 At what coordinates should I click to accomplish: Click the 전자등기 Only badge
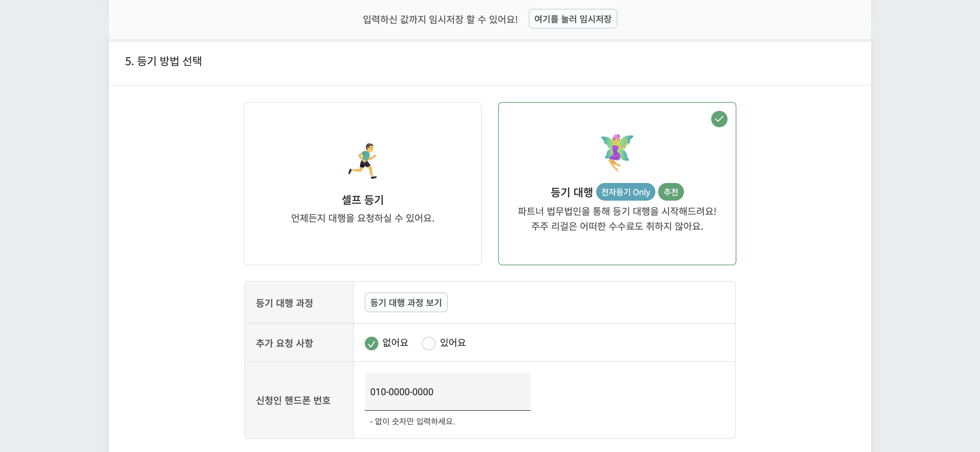[x=625, y=192]
